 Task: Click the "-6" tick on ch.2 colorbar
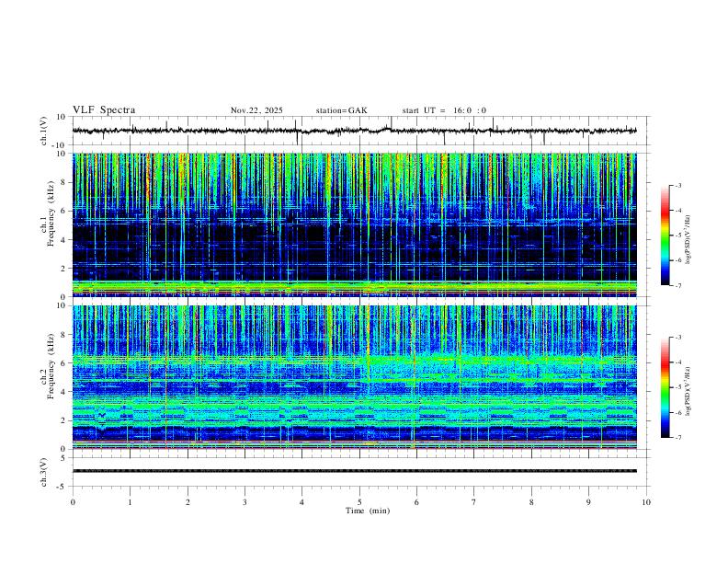pyautogui.click(x=677, y=412)
